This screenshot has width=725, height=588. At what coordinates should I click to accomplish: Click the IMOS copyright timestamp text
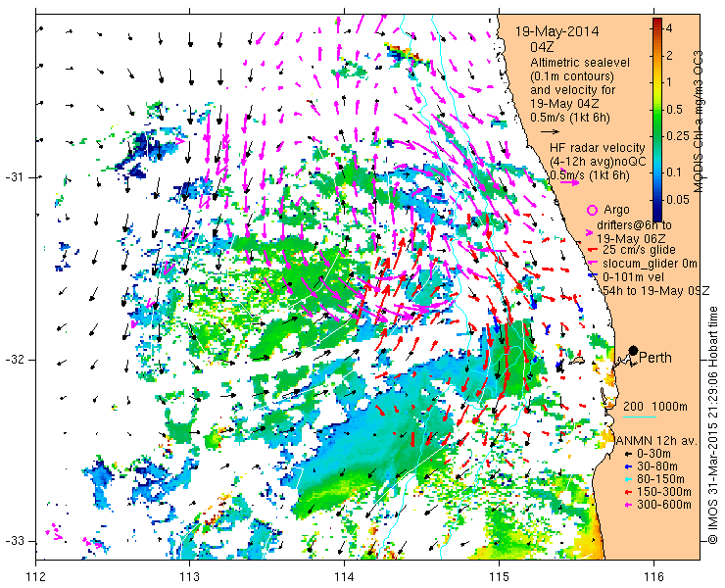[712, 424]
